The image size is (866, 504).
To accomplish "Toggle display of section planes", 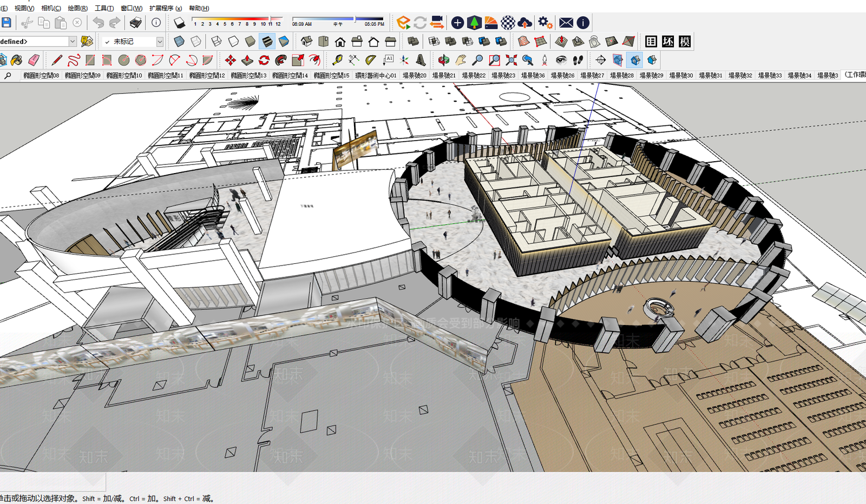I will pyautogui.click(x=618, y=60).
